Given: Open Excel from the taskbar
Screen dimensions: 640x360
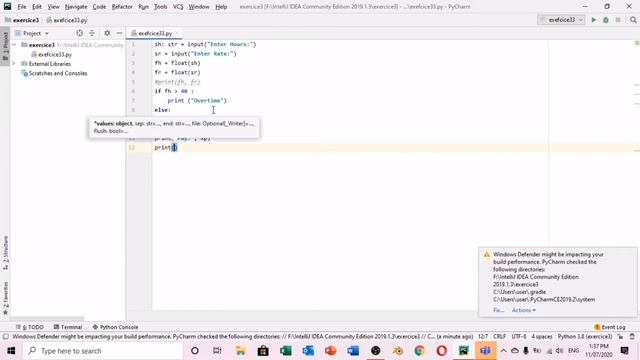Looking at the screenshot, I should point(286,351).
